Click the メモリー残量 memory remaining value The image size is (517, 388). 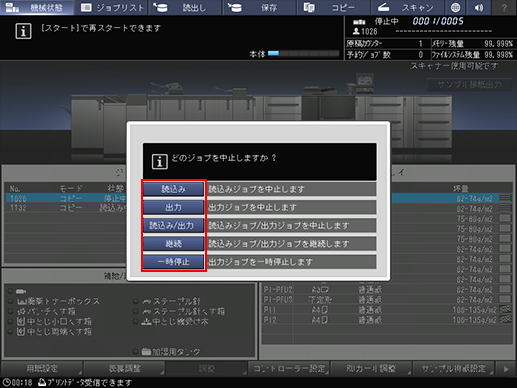(x=498, y=44)
